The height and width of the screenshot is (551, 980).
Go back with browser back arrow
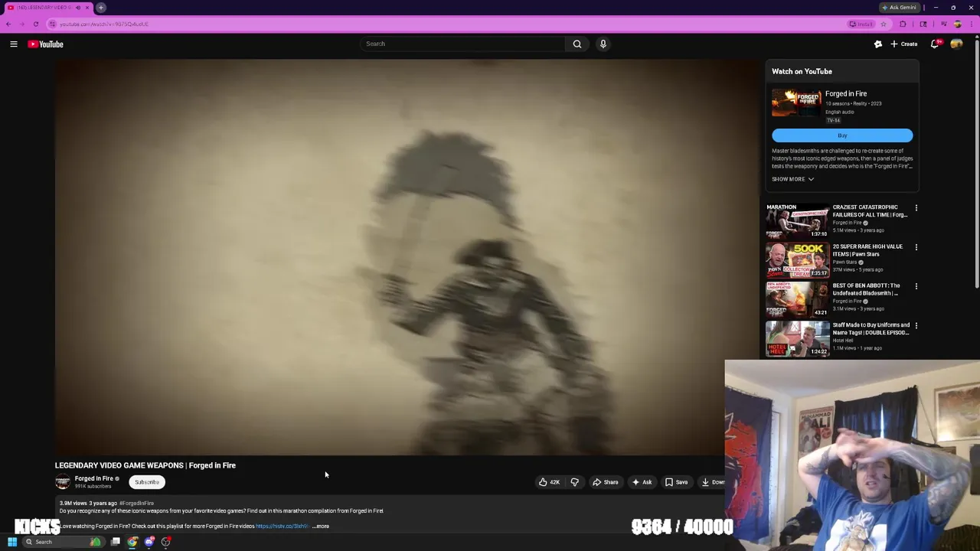(8, 24)
